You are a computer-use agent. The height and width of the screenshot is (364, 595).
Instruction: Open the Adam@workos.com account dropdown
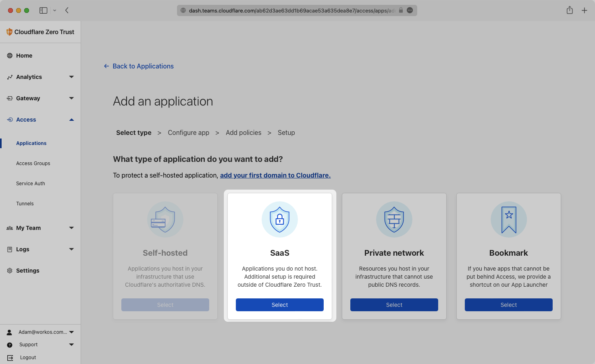coord(71,332)
